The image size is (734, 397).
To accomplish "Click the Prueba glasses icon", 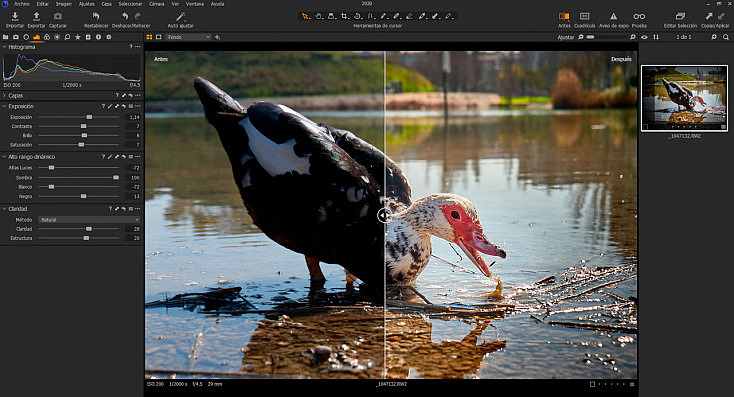I will coord(639,16).
